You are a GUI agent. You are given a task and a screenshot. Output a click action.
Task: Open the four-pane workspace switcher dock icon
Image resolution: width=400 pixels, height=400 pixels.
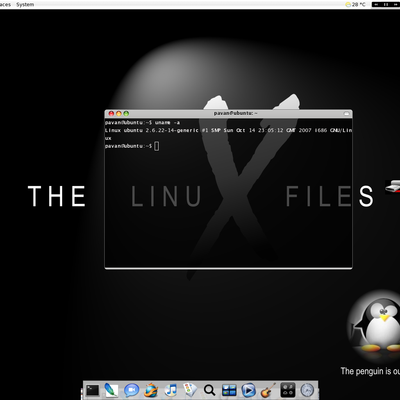point(229,390)
